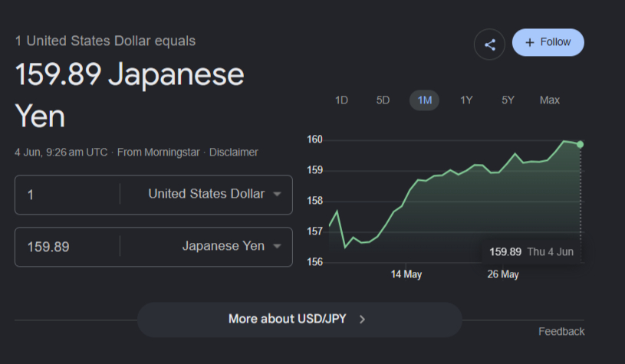Viewport: 625px width, 364px height.
Task: Switch chart to 1D range
Action: (341, 100)
